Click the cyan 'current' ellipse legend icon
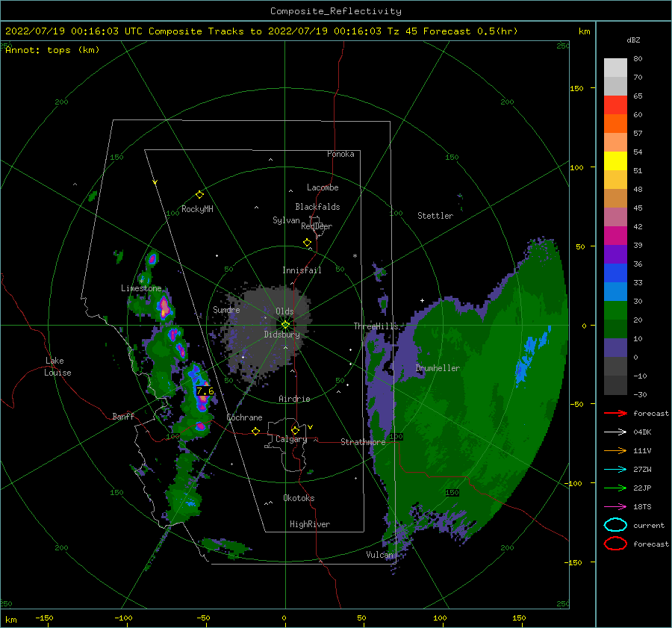Image resolution: width=672 pixels, height=628 pixels. 615,525
